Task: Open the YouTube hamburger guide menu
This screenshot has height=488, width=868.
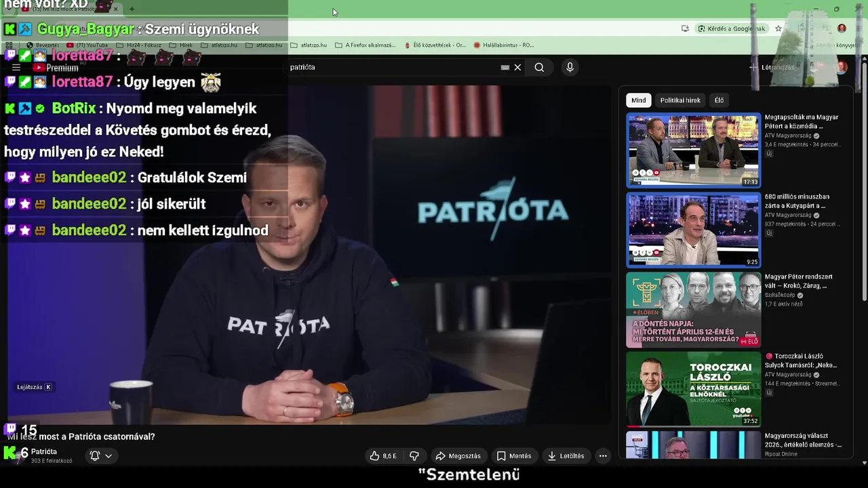Action: point(16,68)
